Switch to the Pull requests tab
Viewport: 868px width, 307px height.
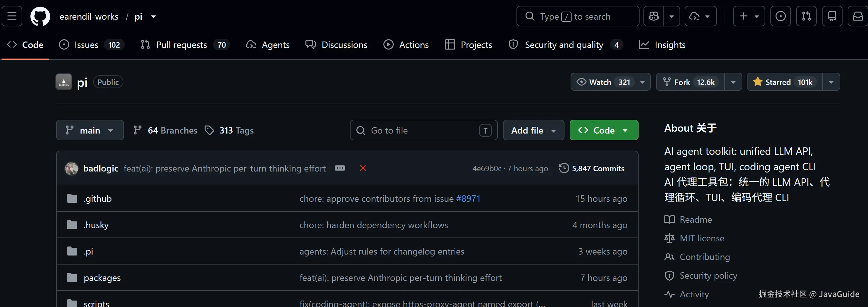(185, 45)
